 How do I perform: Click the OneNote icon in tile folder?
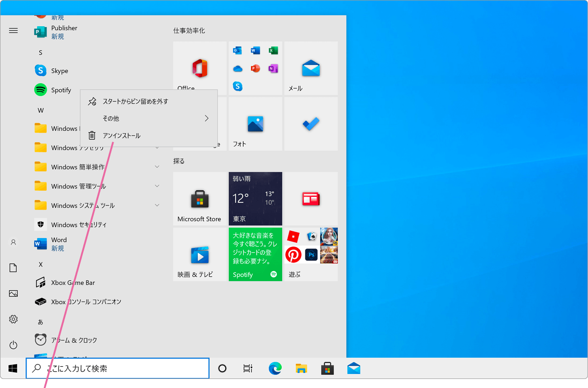tap(273, 69)
